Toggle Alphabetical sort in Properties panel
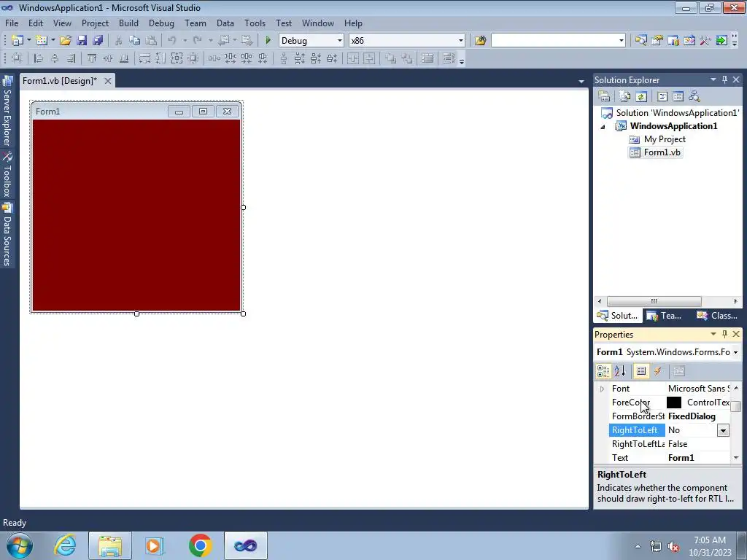This screenshot has height=560, width=747. (619, 371)
